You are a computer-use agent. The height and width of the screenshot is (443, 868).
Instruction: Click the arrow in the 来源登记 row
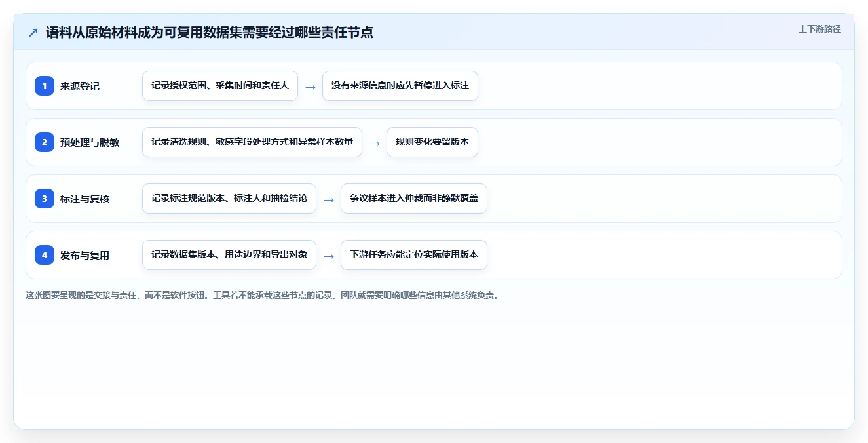click(x=311, y=87)
